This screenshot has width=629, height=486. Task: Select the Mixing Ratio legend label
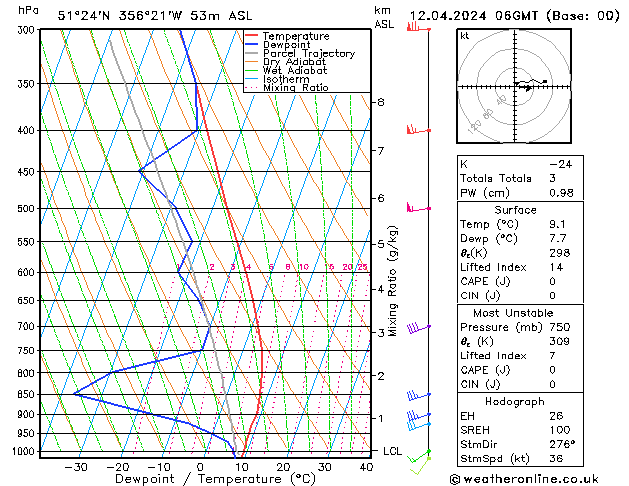pyautogui.click(x=296, y=87)
